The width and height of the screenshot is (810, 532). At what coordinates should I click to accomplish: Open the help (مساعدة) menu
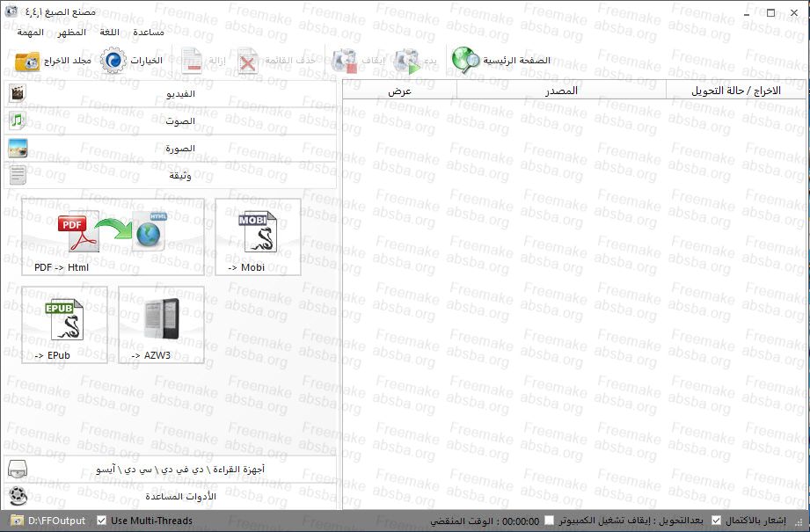[149, 33]
